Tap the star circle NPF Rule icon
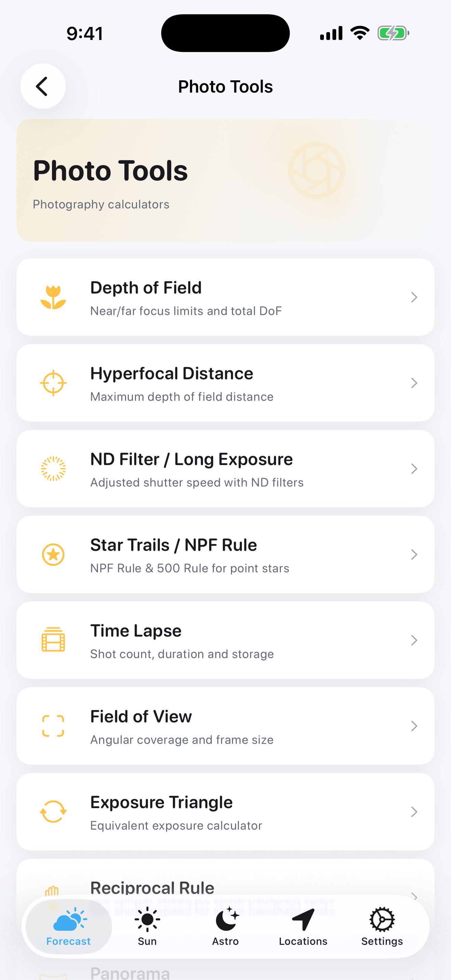The width and height of the screenshot is (451, 980). (x=53, y=554)
